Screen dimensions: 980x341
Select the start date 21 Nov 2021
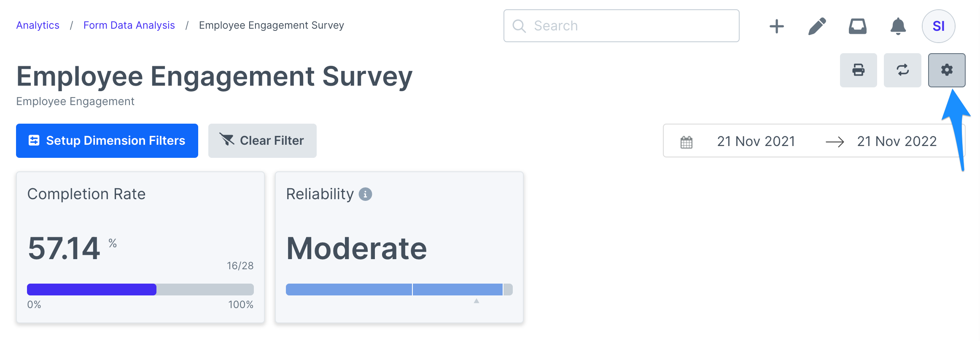coord(756,141)
